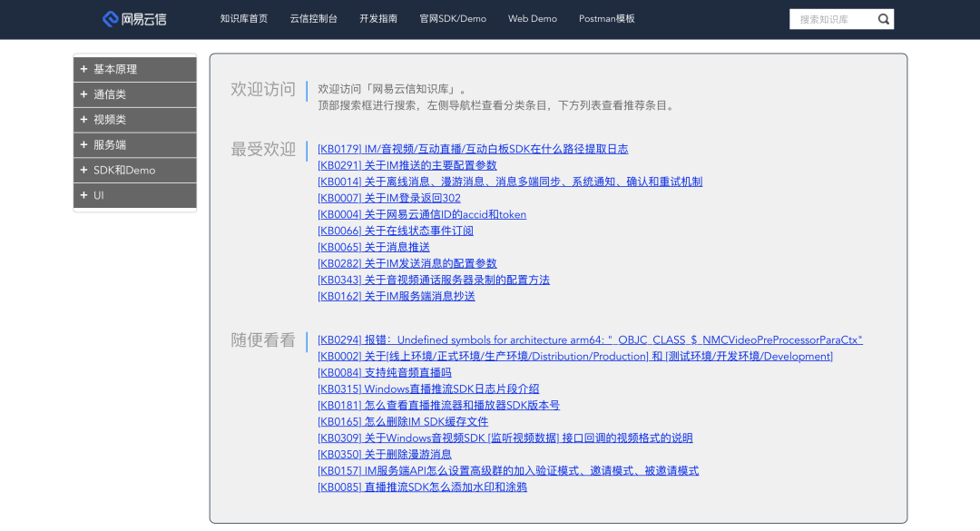Open KB0350 关于删除漫游消息 link
This screenshot has height=531, width=980.
pyautogui.click(x=385, y=454)
